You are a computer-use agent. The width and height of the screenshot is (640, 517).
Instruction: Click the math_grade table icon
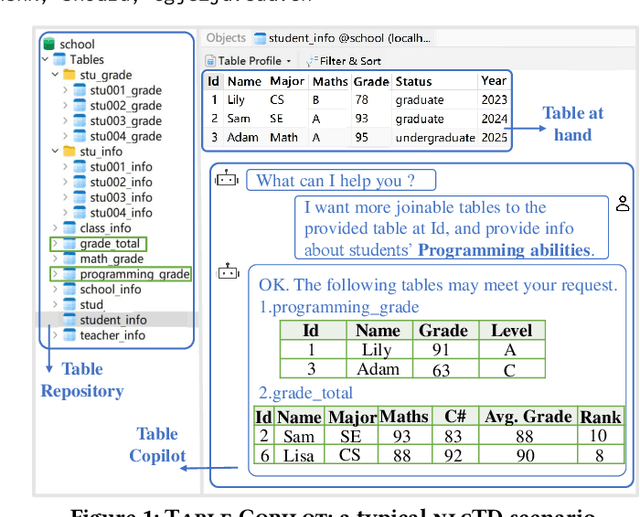click(69, 258)
